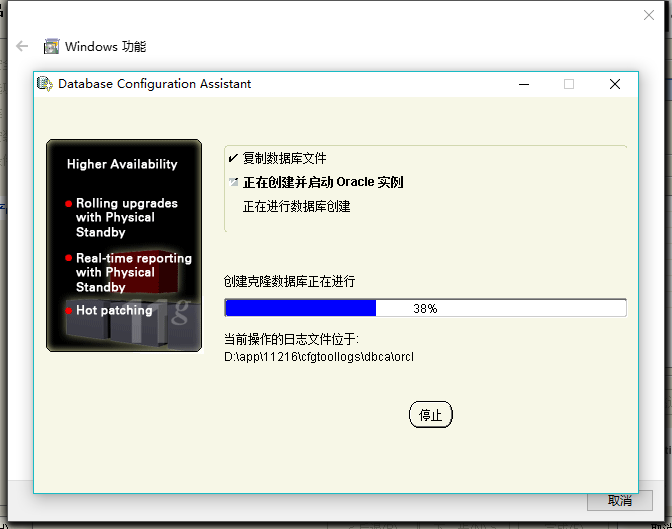Close the Database Configuration Assistant window
Viewport: 672px width, 529px height.
(615, 84)
